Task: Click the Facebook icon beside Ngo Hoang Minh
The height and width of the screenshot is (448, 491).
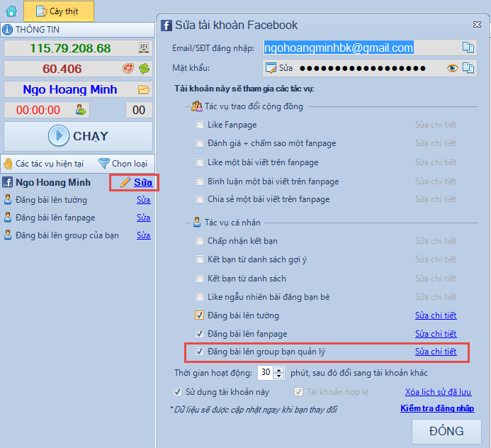Action: click(8, 182)
